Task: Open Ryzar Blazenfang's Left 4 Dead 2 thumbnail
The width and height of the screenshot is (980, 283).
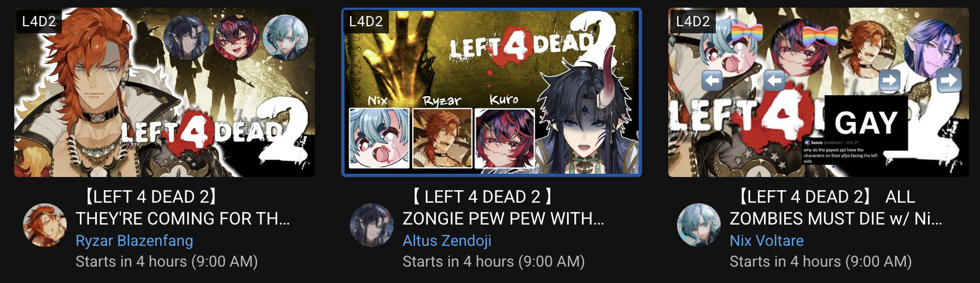Action: tap(165, 92)
